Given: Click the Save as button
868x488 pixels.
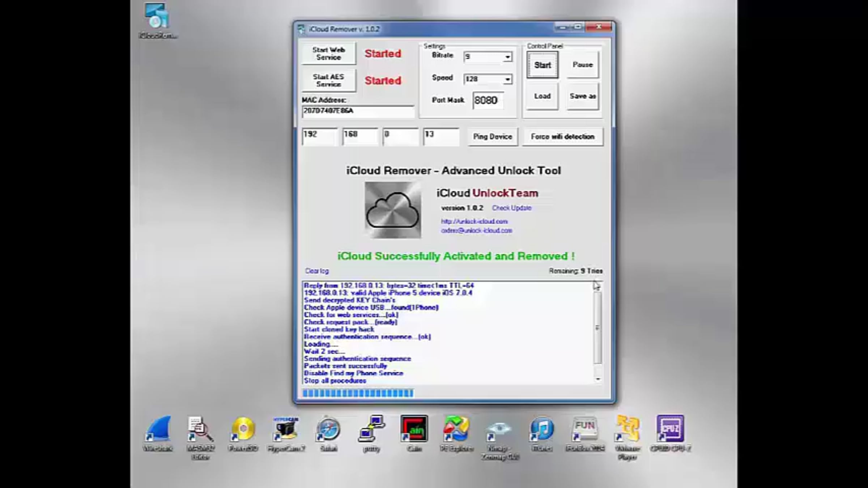Looking at the screenshot, I should point(583,96).
